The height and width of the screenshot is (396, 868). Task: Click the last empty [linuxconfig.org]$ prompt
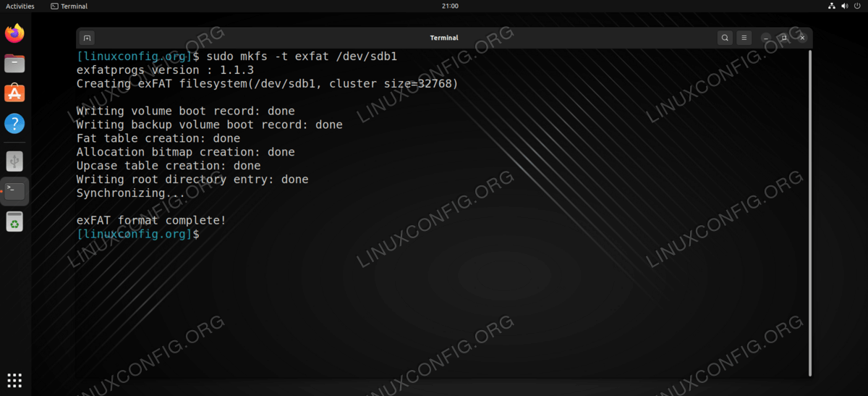[137, 235]
